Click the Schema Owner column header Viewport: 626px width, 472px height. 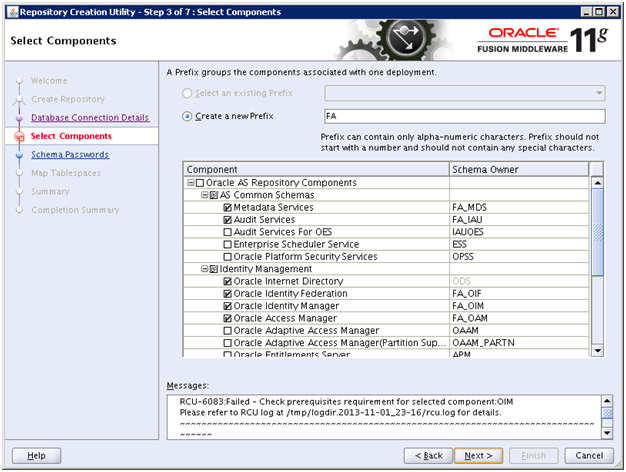519,169
